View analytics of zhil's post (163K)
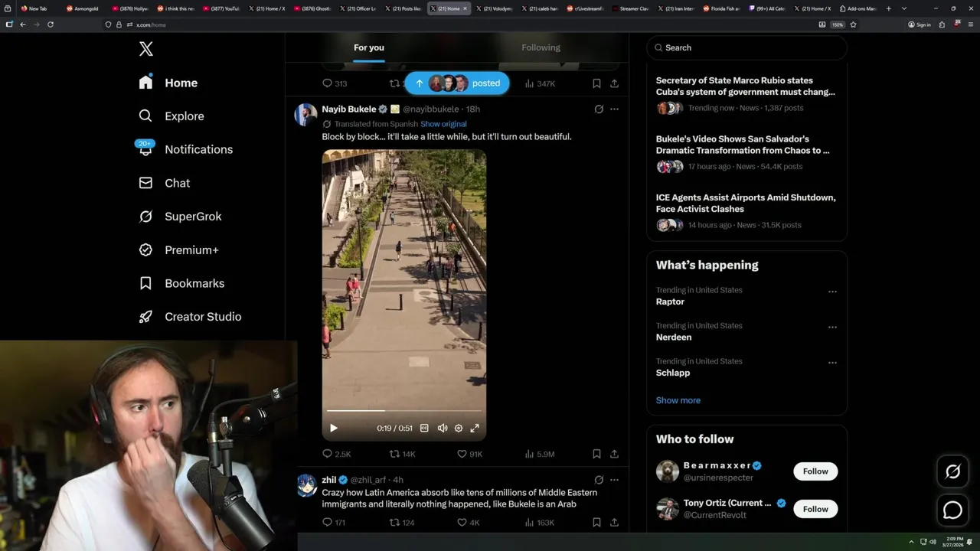The image size is (980, 551). click(540, 523)
